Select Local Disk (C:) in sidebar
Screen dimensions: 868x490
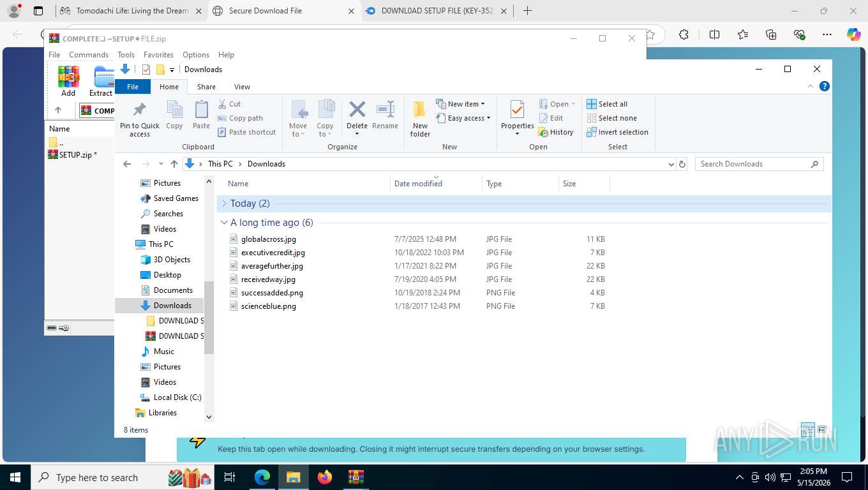170,397
